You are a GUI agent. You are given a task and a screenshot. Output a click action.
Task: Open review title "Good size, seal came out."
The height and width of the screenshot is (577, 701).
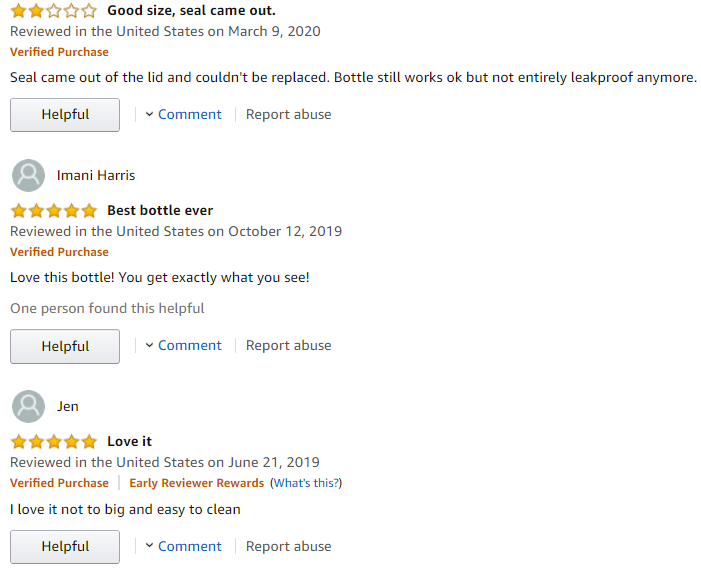(x=191, y=10)
